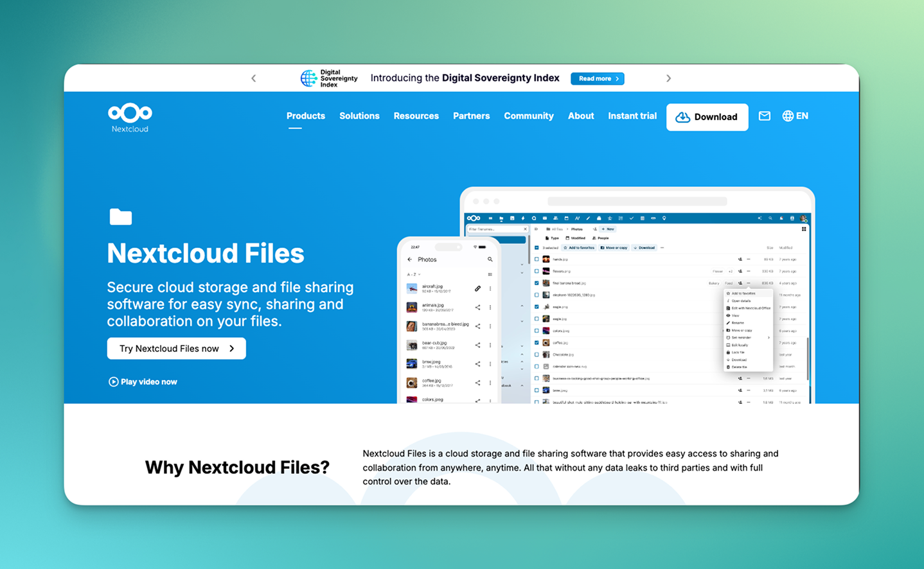Tap the bmw.jpeg thumbnail on phone
924x569 pixels.
coord(412,364)
